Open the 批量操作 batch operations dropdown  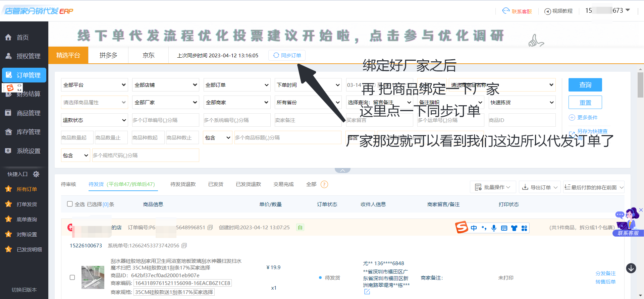(492, 187)
